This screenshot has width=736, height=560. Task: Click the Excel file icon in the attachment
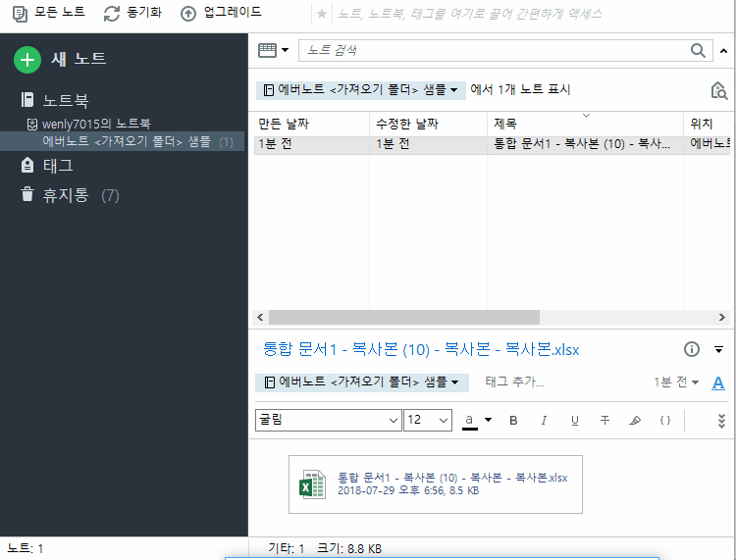(x=312, y=484)
